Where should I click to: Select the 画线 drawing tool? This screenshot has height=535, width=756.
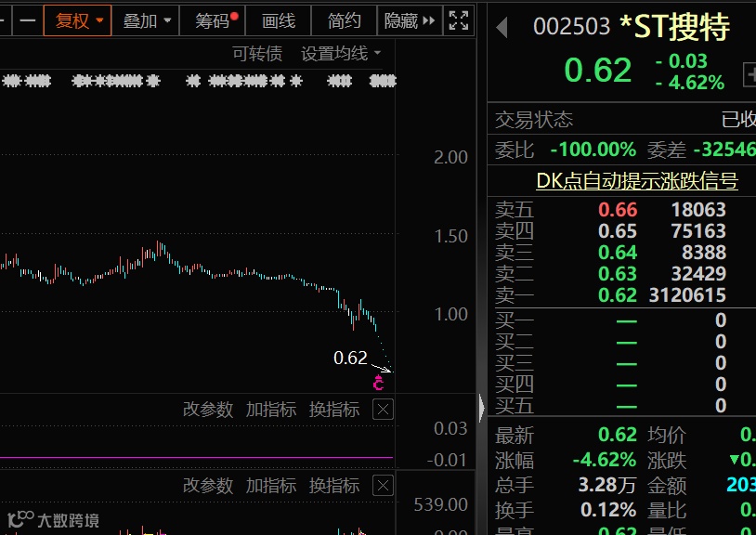pos(279,20)
